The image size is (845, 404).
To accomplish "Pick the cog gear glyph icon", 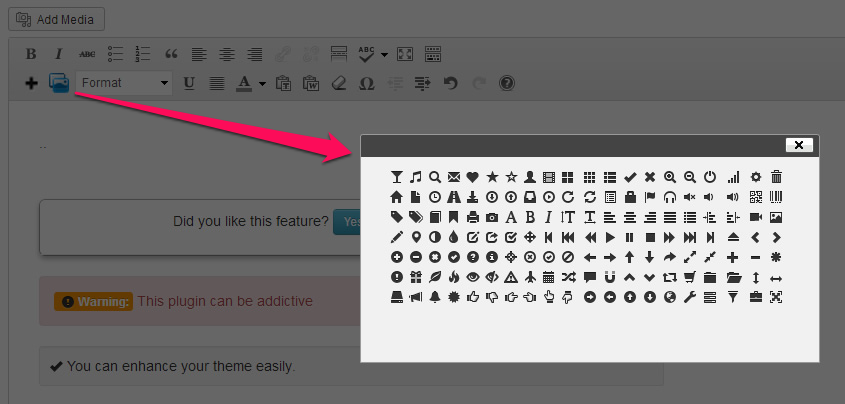I will coord(756,177).
